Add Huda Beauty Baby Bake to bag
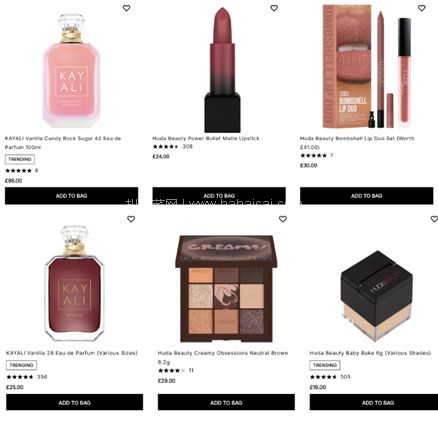 click(x=374, y=402)
